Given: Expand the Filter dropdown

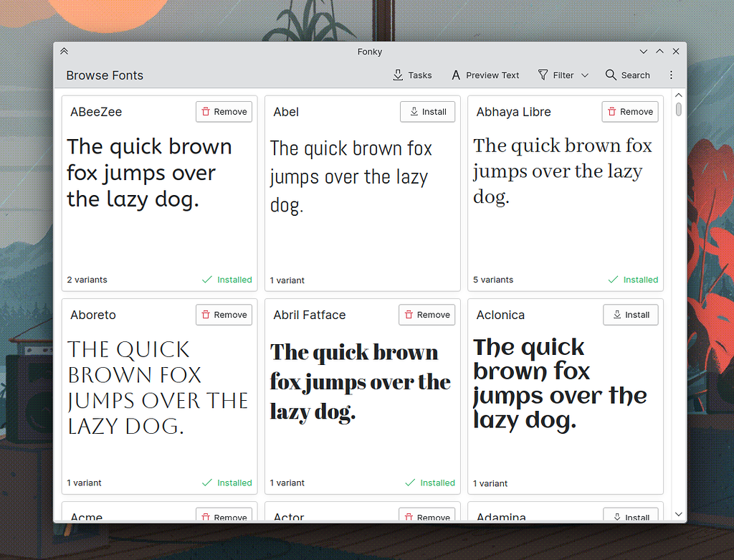Looking at the screenshot, I should 563,75.
